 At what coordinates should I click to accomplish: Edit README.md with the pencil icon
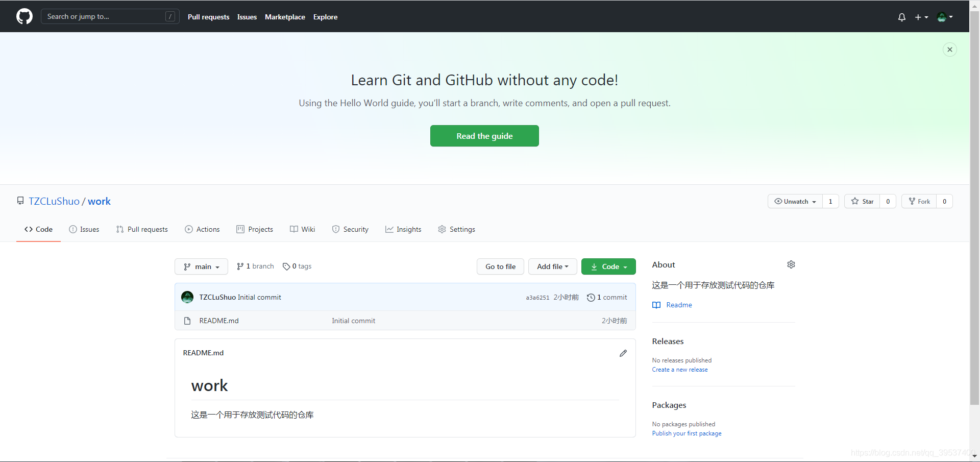(x=623, y=353)
